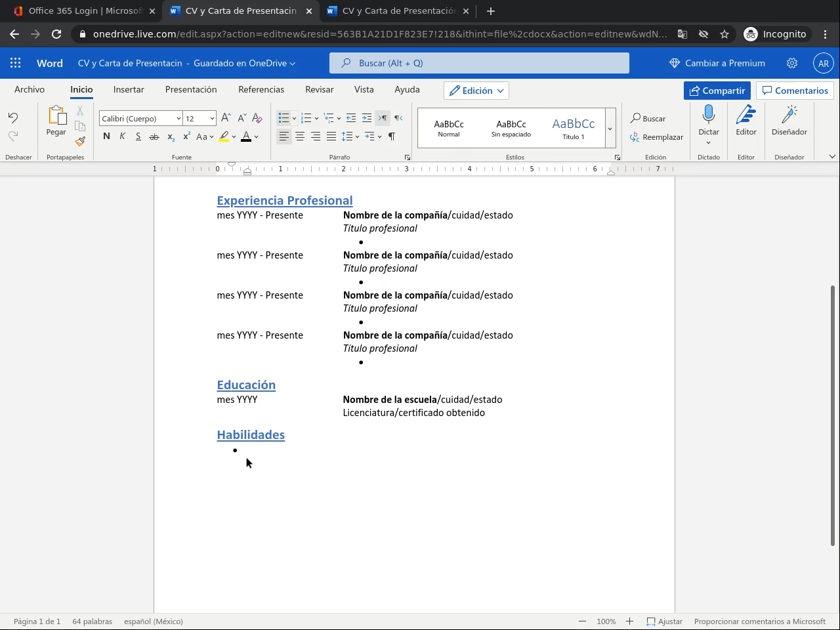Open the Insertar ribbon tab

pos(129,89)
